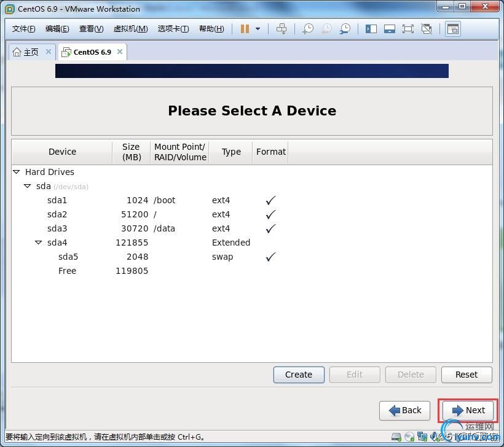Click the Format column header
This screenshot has height=447, width=504.
point(270,152)
